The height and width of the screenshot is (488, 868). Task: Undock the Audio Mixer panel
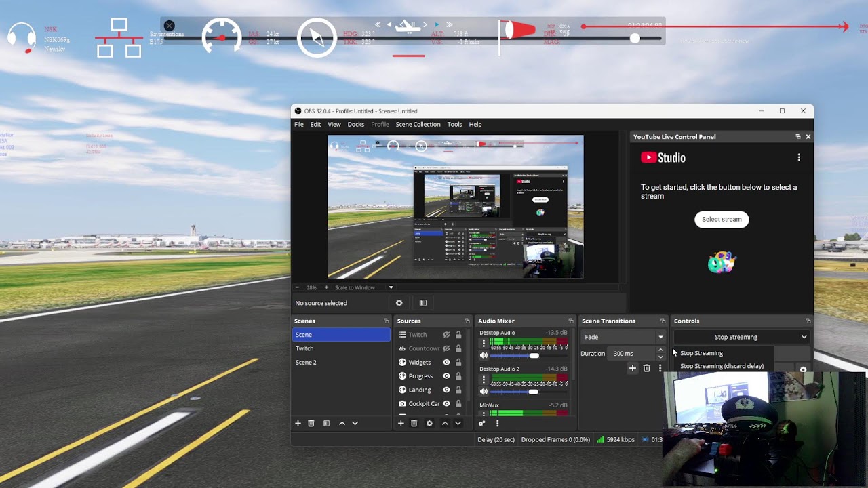[x=570, y=321]
